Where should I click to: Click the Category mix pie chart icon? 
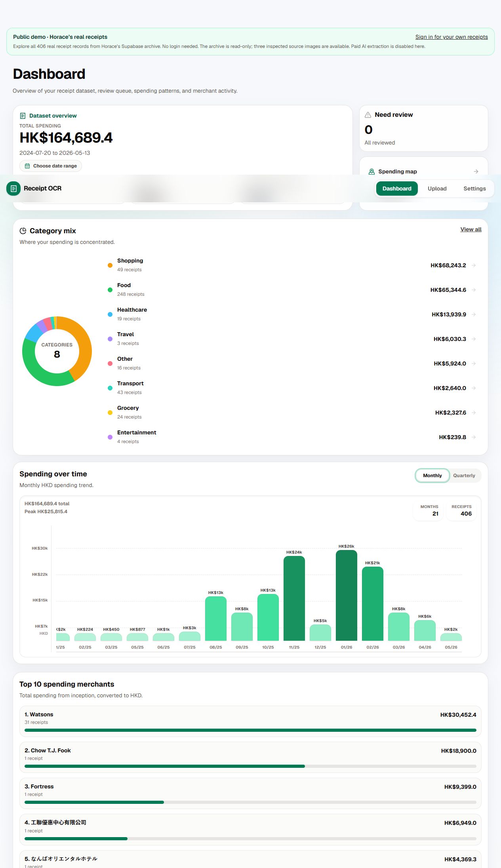[23, 231]
